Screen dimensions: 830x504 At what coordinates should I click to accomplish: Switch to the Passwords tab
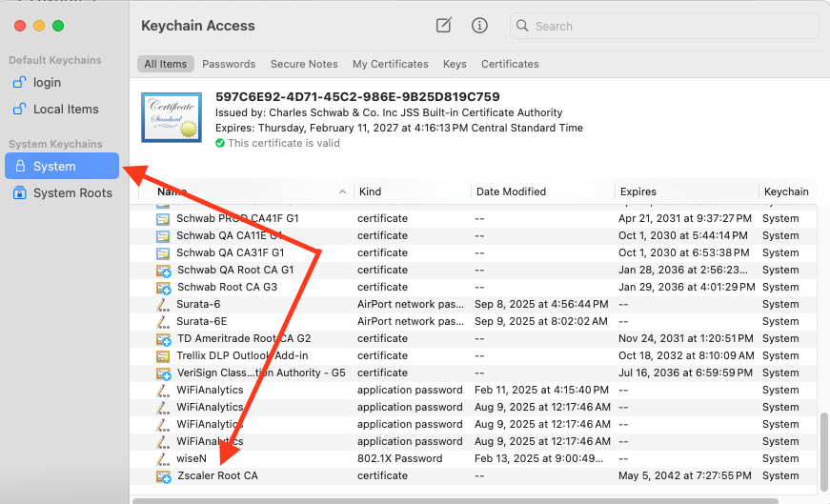pos(229,64)
